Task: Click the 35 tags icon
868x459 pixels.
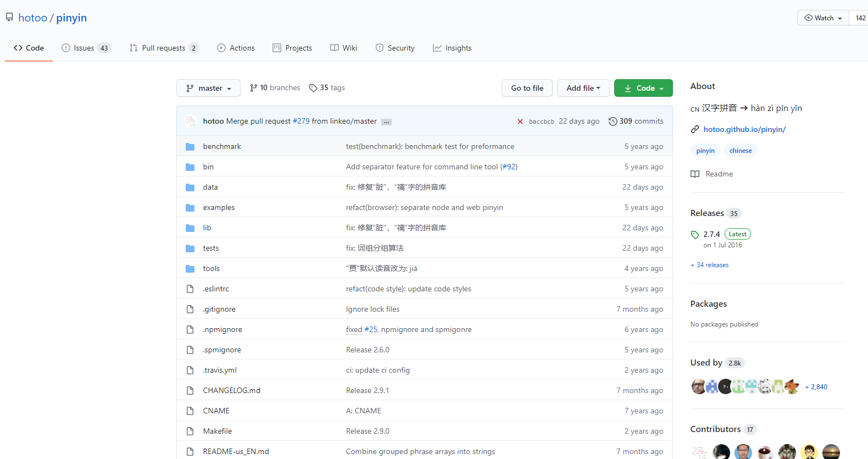Action: click(313, 88)
